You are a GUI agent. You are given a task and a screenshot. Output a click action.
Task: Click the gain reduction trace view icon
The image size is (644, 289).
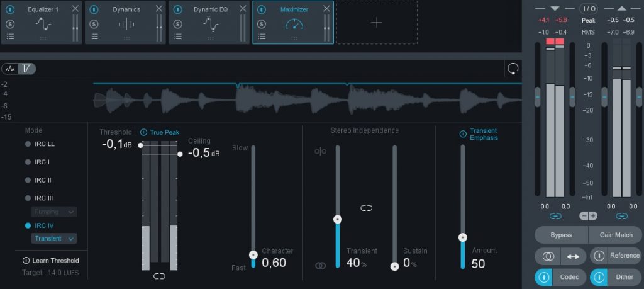[26, 69]
